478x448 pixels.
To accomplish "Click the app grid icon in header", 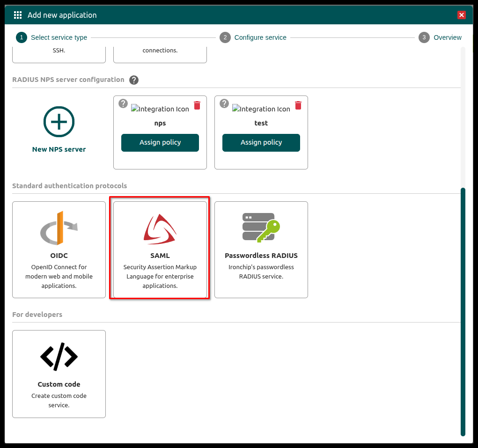I will (18, 15).
